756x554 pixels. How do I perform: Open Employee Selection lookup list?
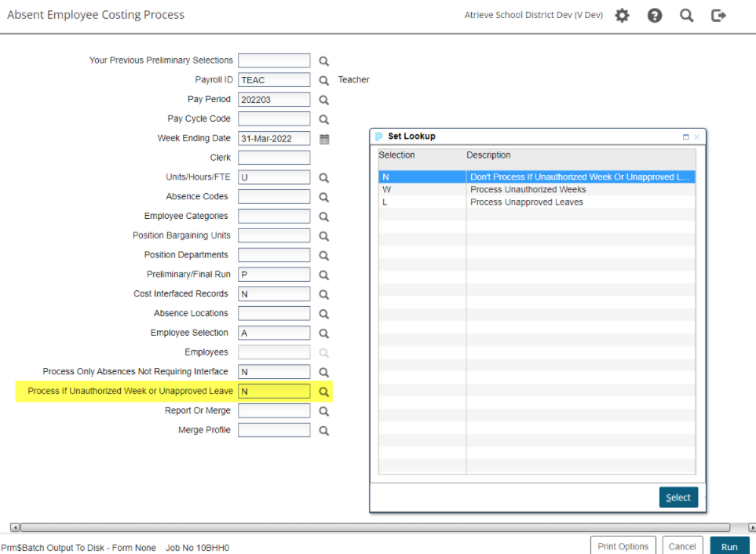point(323,333)
